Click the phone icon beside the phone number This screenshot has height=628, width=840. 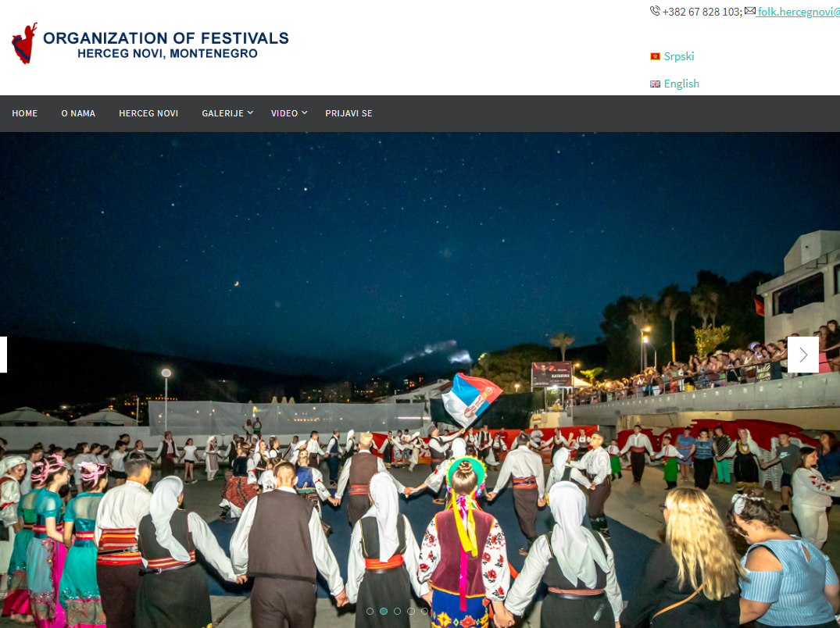(655, 11)
